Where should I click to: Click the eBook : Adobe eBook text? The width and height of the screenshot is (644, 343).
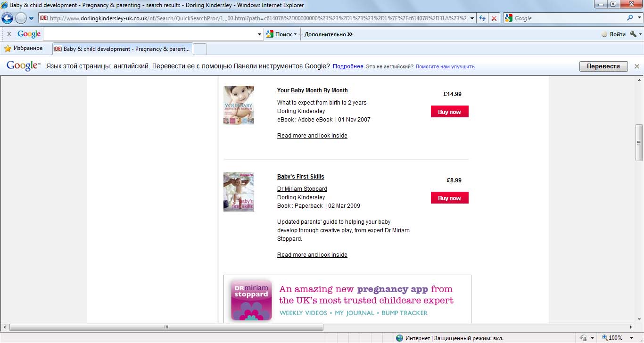305,120
